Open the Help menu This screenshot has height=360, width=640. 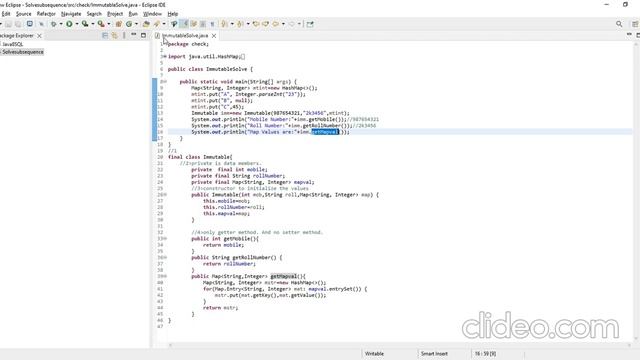[x=173, y=14]
